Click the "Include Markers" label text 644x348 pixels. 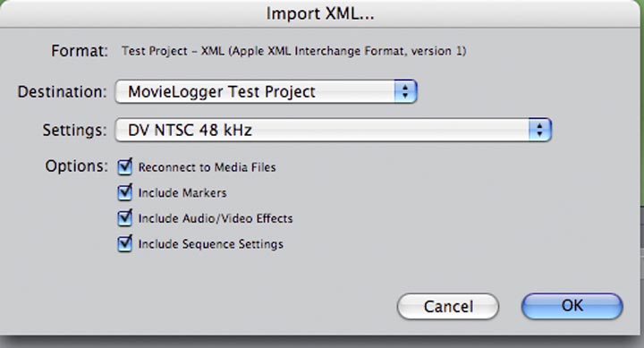click(x=182, y=192)
